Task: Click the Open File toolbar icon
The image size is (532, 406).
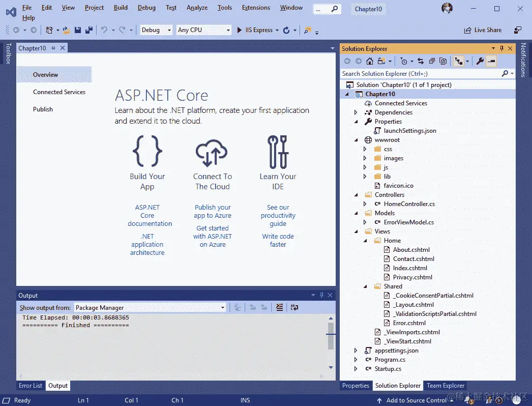Action: (67, 30)
